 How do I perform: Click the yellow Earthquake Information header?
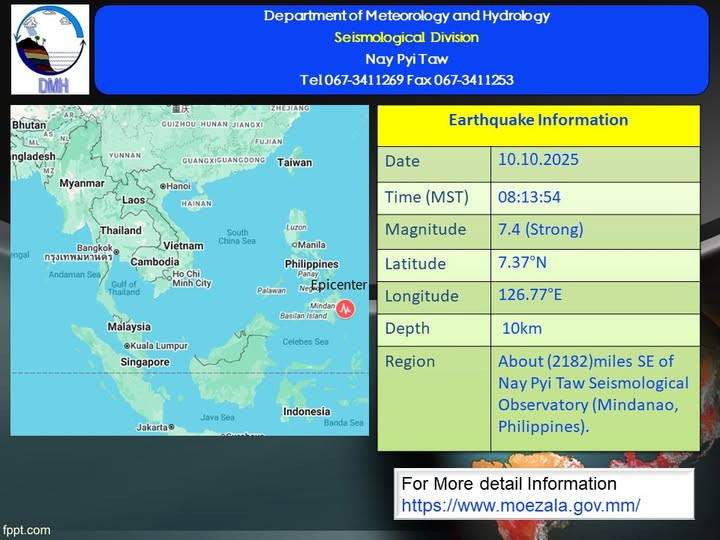(538, 121)
